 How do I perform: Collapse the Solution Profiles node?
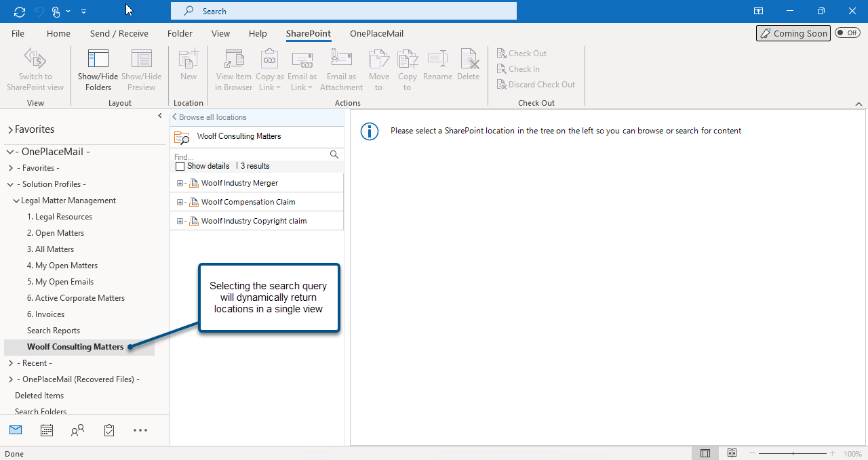point(10,184)
